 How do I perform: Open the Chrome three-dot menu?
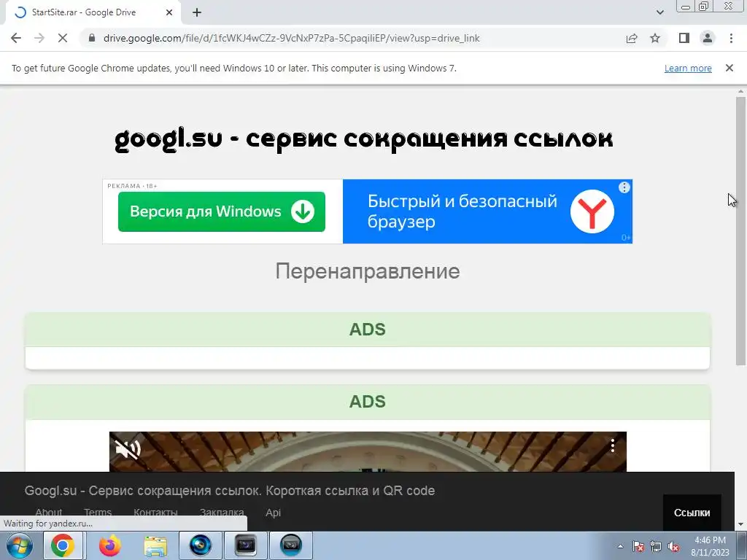point(731,38)
